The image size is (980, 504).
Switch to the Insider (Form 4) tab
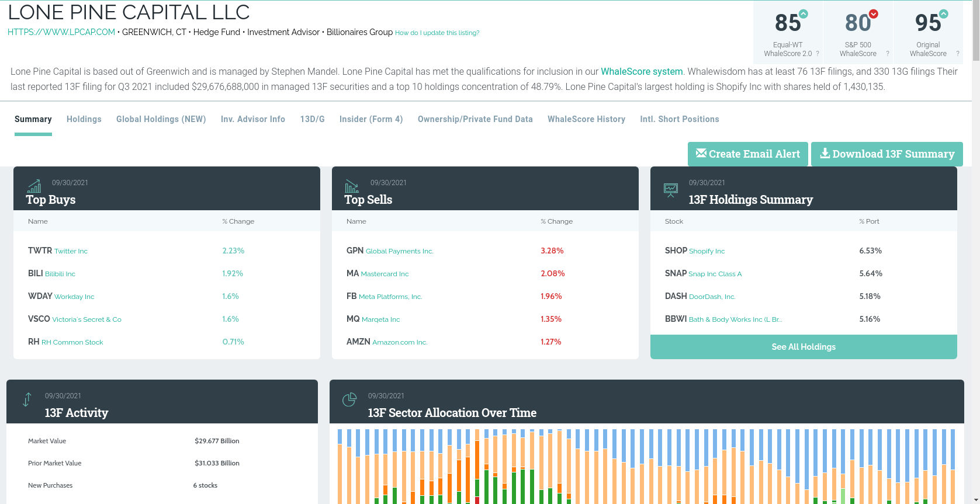371,119
